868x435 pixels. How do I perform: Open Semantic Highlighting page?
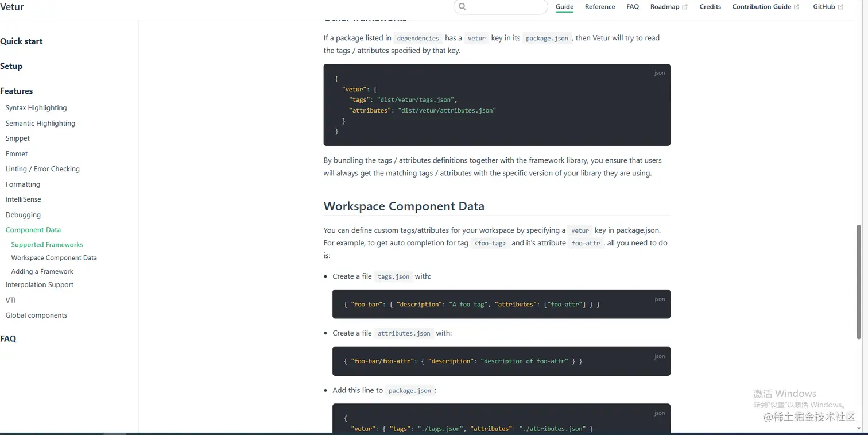[40, 123]
